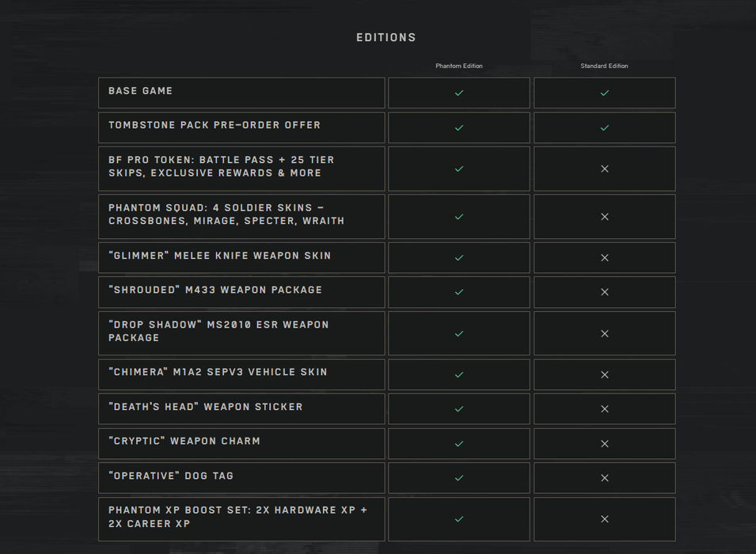
Task: Click the Standard X for Death's Head sticker
Action: coord(605,409)
